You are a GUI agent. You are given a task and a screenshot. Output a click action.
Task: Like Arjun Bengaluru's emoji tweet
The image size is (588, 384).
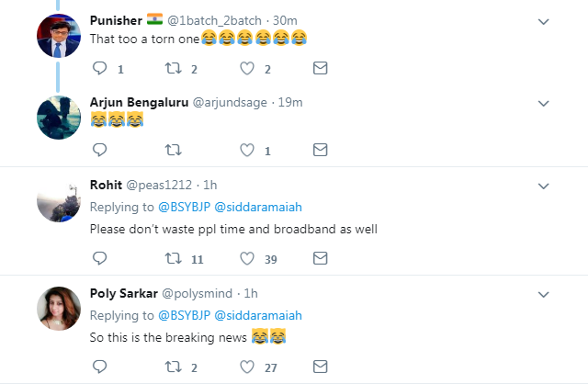tap(245, 150)
